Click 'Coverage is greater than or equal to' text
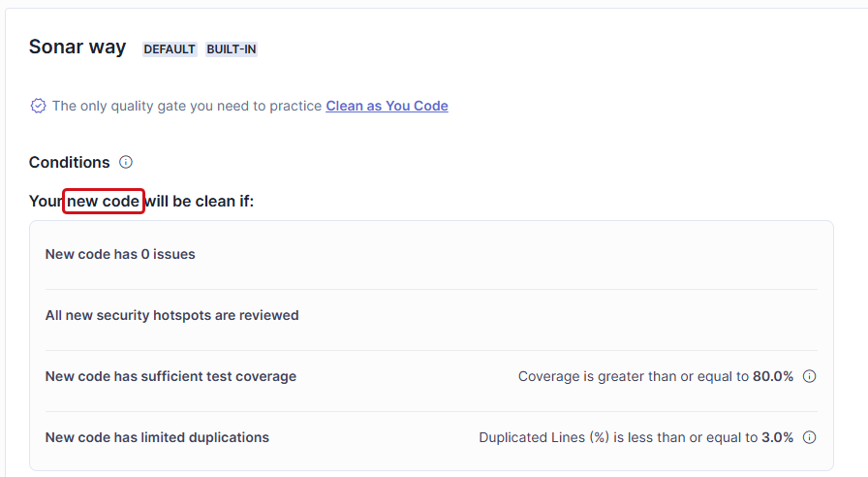The height and width of the screenshot is (477, 868). coord(634,376)
